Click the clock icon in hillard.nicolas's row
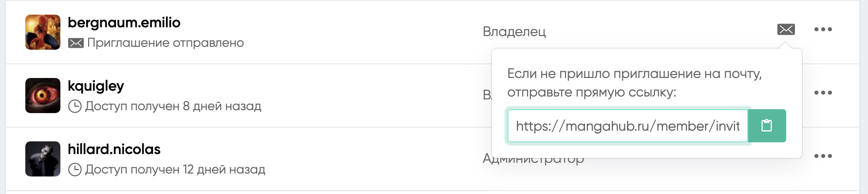Screen dimensions: 868x194 (x=75, y=170)
